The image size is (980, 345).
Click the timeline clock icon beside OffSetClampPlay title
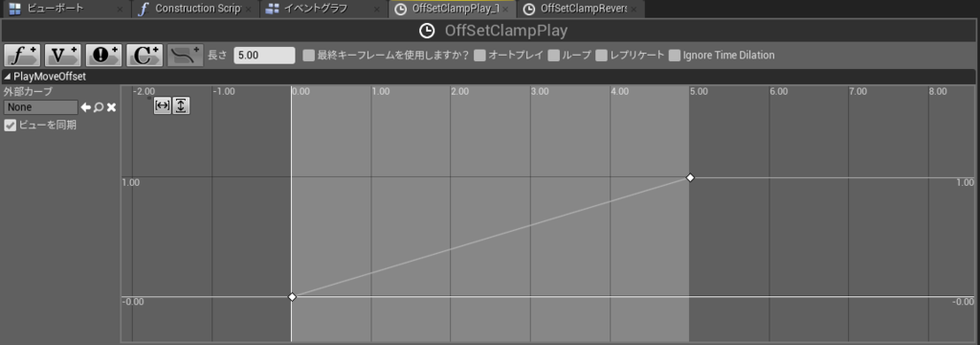[427, 31]
